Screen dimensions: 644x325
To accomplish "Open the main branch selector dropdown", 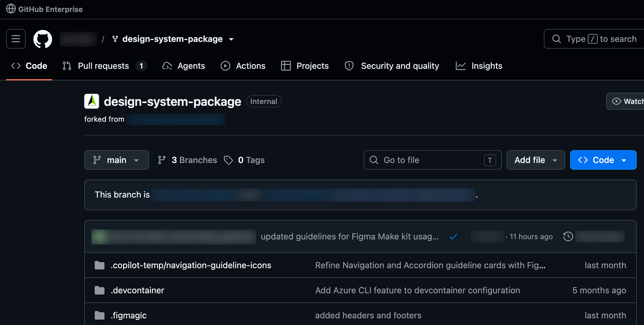I will [x=117, y=160].
